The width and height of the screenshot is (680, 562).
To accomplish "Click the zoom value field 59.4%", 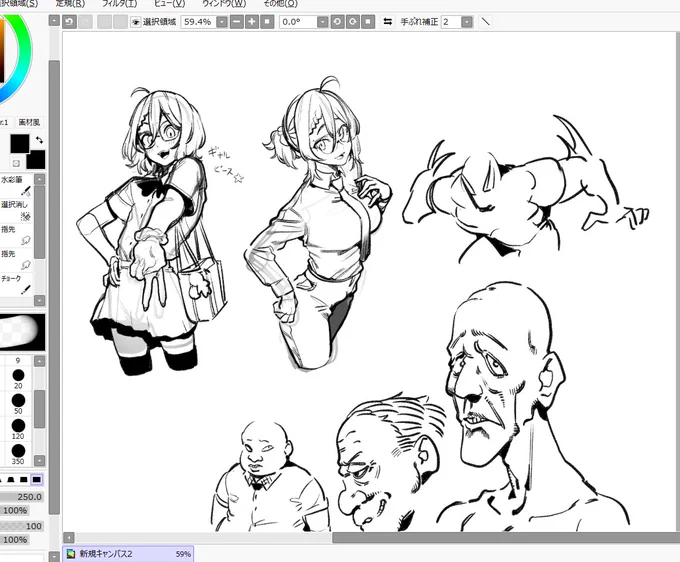I will pyautogui.click(x=198, y=22).
